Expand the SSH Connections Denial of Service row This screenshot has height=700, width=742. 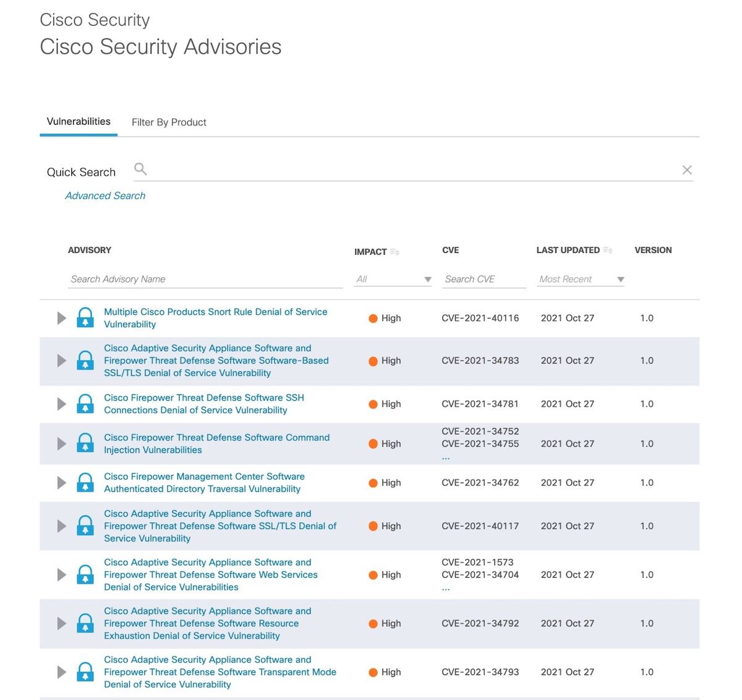pos(61,404)
